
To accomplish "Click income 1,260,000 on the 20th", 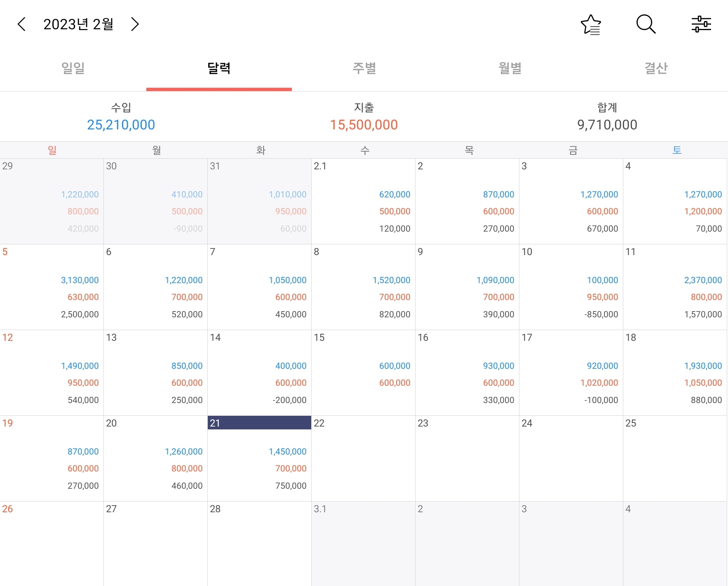I will pyautogui.click(x=184, y=452).
